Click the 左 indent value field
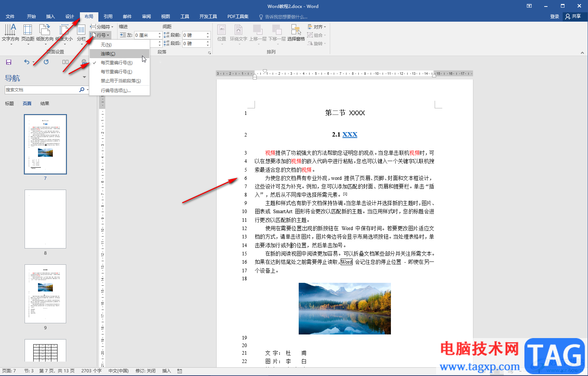 (146, 35)
